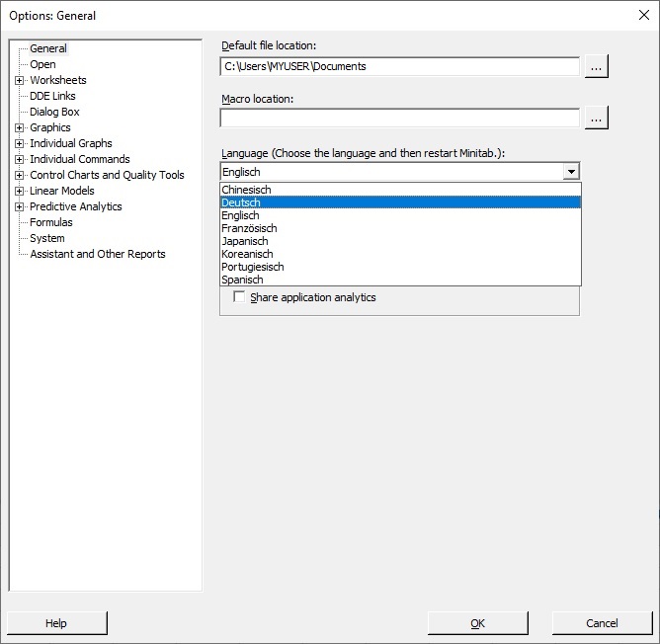
Task: Expand the Graphics tree node
Action: (19, 127)
